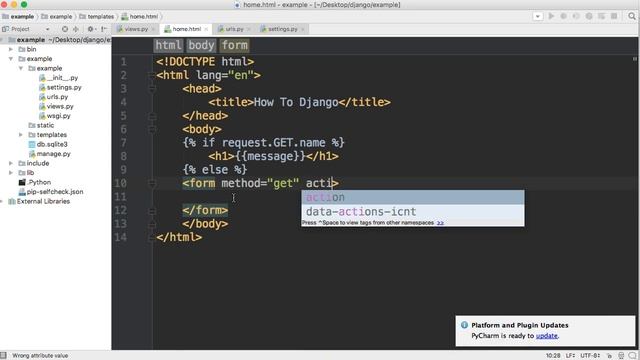
Task: Choose 'action' from the autocomplete popup
Action: coord(413,197)
